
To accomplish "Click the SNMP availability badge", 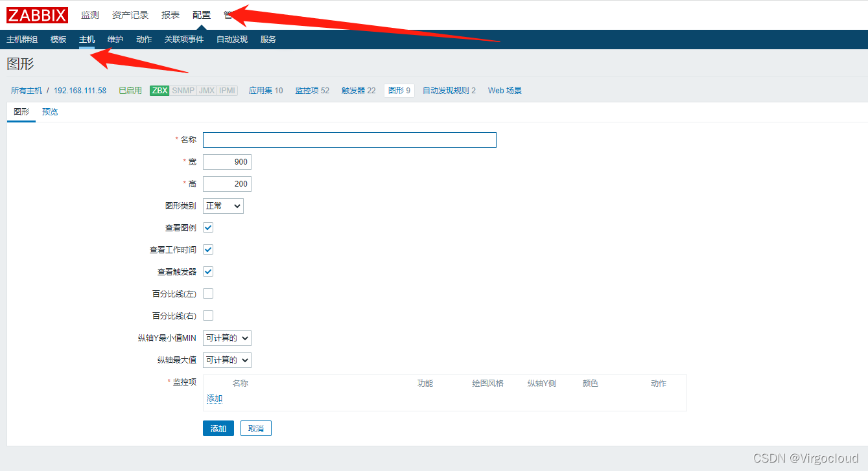I will pyautogui.click(x=183, y=91).
